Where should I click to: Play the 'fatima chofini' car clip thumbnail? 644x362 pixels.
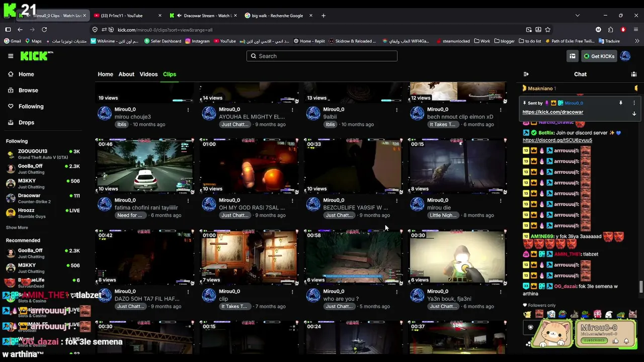[x=145, y=166]
